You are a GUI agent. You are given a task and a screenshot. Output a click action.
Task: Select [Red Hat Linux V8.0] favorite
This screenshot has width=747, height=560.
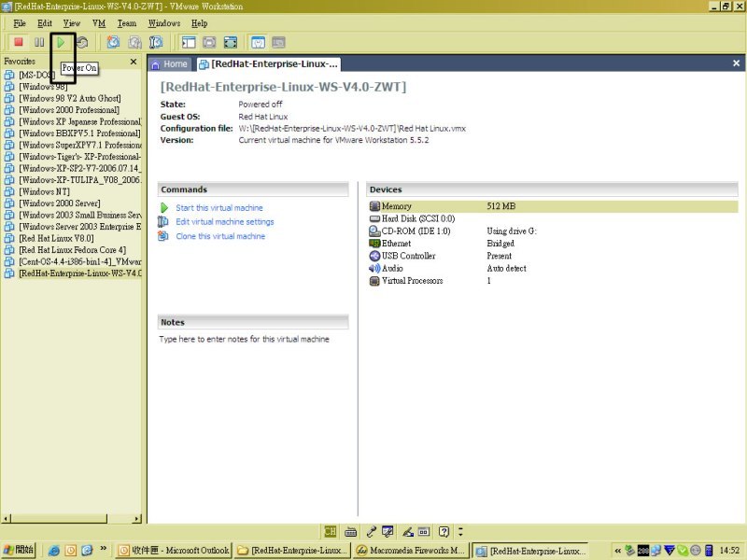pos(56,239)
